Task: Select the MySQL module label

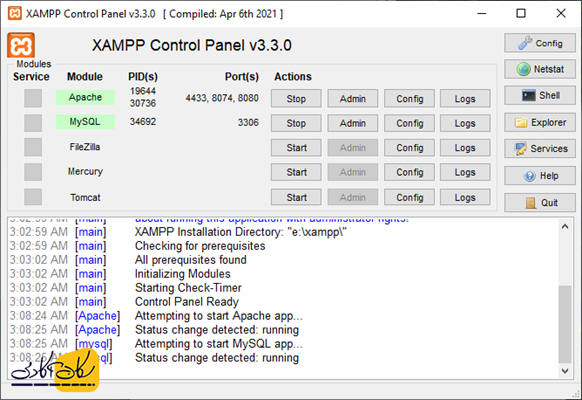Action: click(x=85, y=122)
